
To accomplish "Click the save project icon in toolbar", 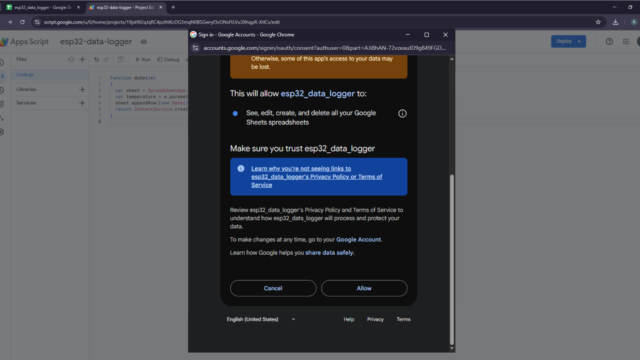I will point(121,60).
